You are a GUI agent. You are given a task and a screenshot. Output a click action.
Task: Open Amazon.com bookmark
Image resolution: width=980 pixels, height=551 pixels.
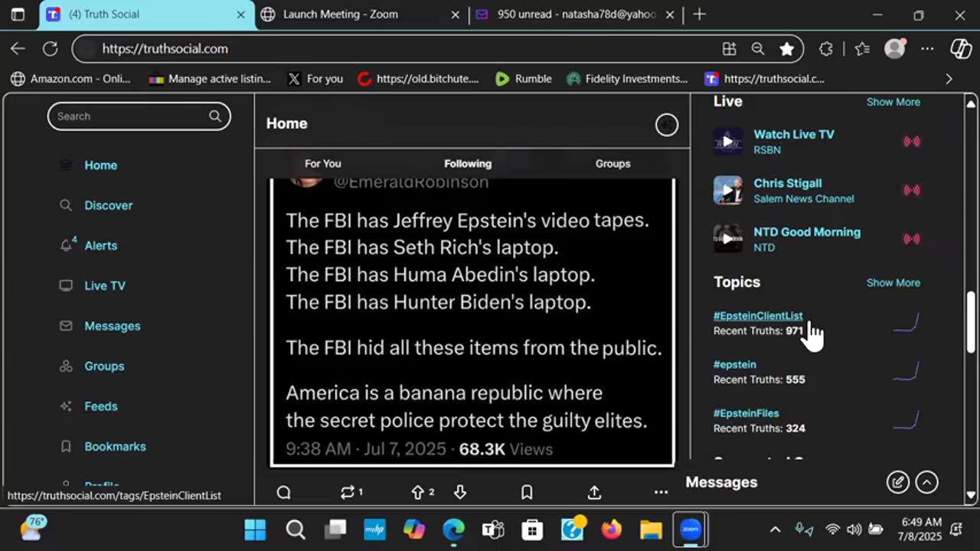pyautogui.click(x=70, y=79)
